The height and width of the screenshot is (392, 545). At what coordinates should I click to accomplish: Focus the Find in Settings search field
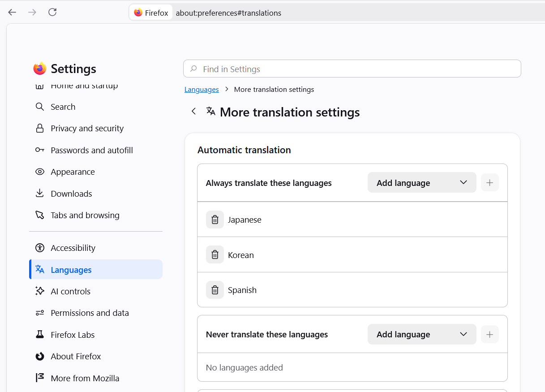pos(352,69)
